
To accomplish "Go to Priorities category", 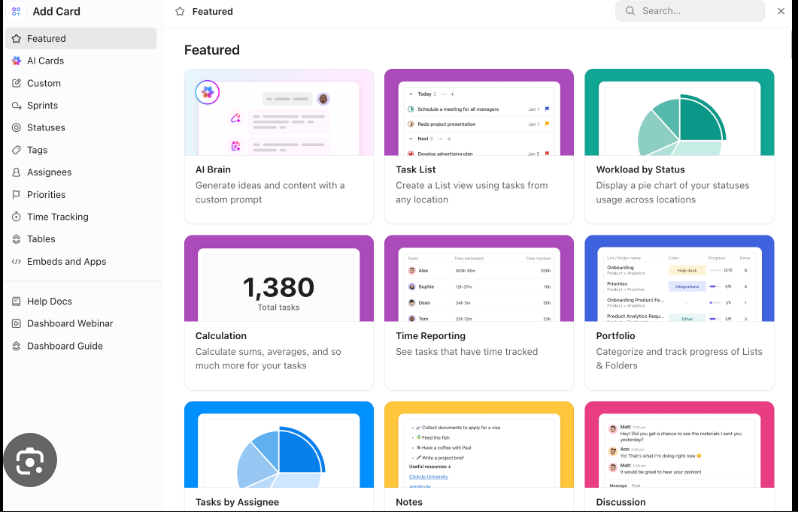I will pos(81,194).
